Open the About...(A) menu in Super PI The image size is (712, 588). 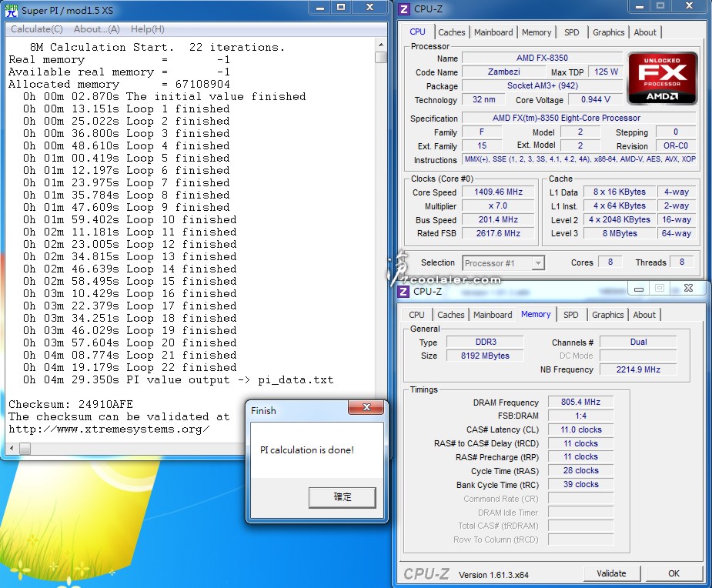point(97,29)
